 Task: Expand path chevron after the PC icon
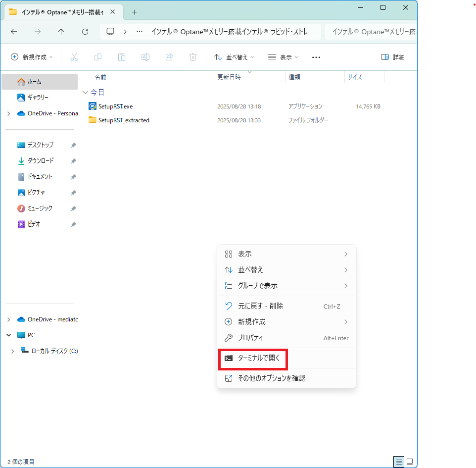(125, 32)
